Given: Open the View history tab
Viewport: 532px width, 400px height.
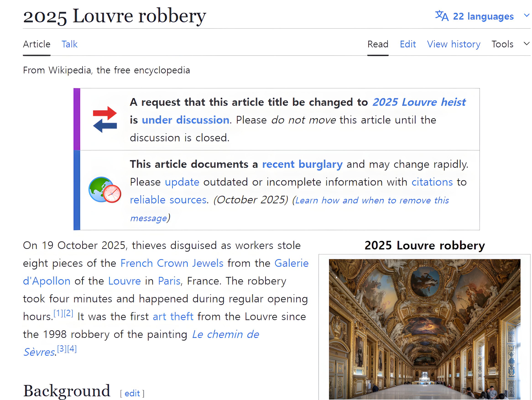Looking at the screenshot, I should (454, 44).
